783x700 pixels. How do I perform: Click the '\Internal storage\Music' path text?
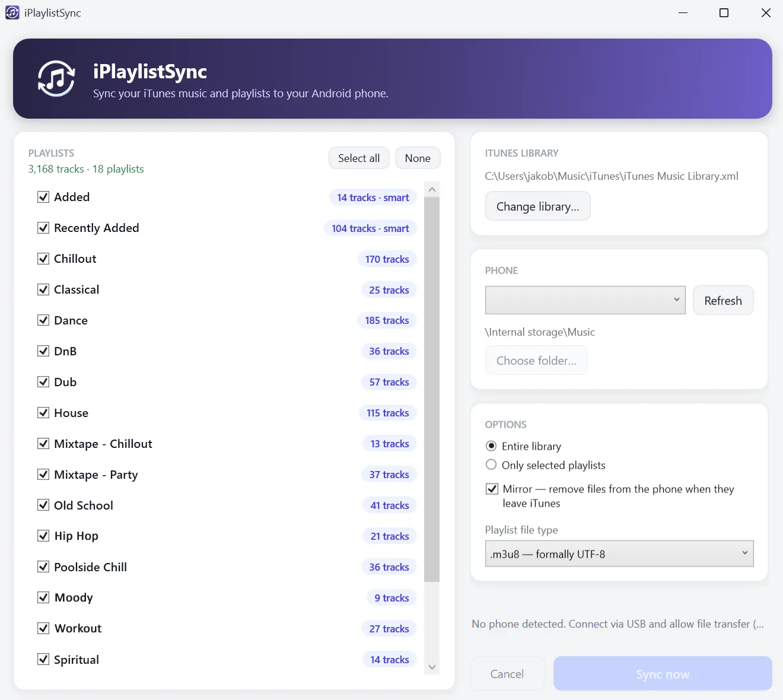(540, 332)
